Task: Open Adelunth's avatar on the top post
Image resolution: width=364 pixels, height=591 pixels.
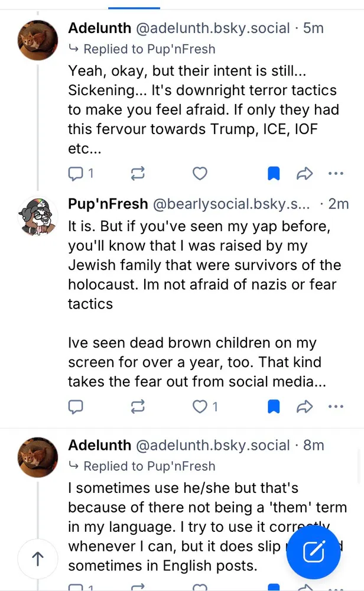Action: tap(38, 40)
